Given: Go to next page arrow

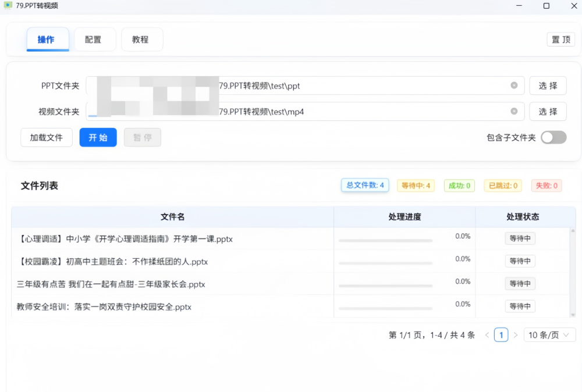Looking at the screenshot, I should 515,335.
